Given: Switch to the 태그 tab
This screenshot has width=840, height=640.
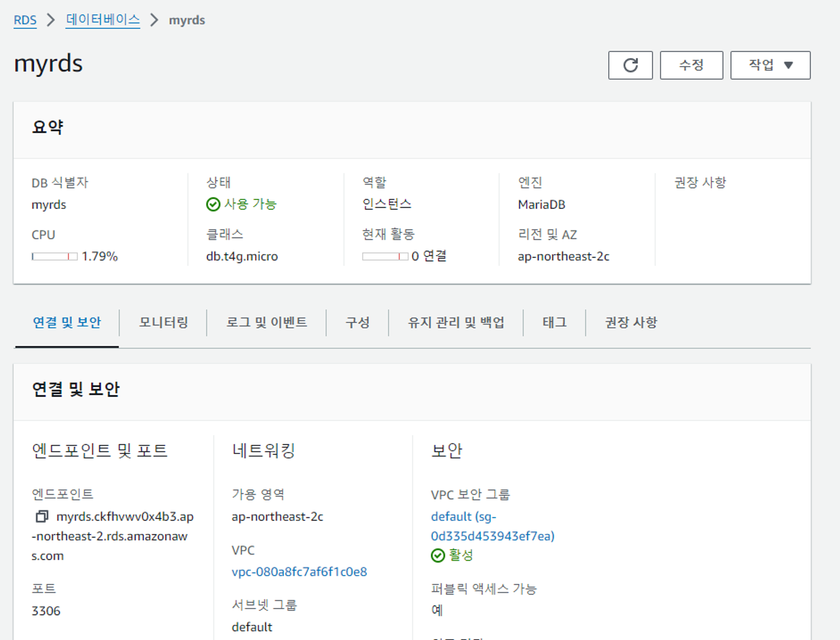Looking at the screenshot, I should [x=555, y=322].
